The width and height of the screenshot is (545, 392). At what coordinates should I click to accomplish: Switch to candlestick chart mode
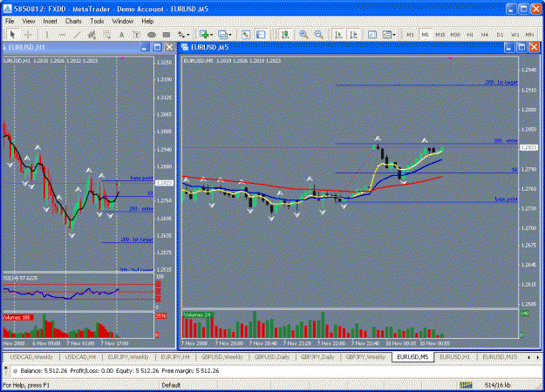[x=285, y=34]
